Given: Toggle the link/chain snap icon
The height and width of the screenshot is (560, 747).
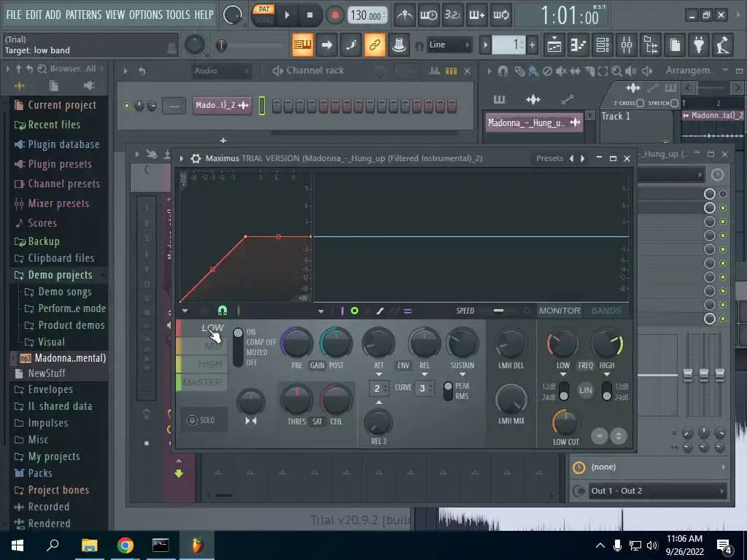Looking at the screenshot, I should click(x=375, y=45).
